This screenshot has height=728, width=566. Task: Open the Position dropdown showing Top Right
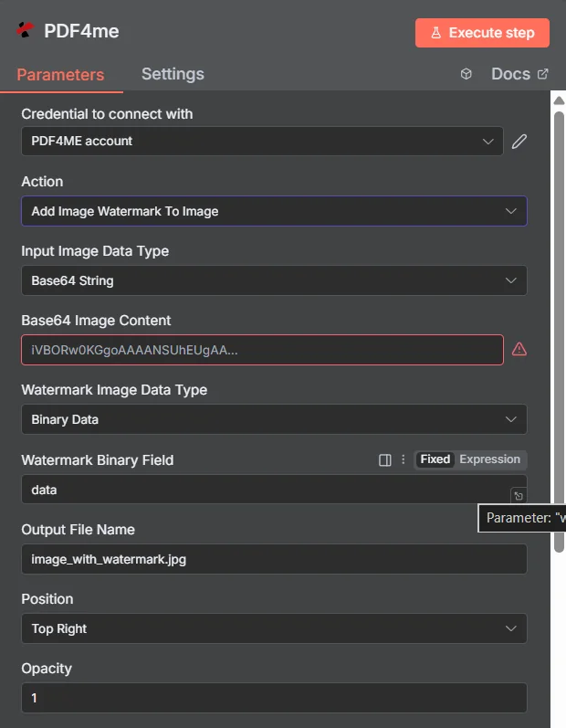(x=274, y=628)
